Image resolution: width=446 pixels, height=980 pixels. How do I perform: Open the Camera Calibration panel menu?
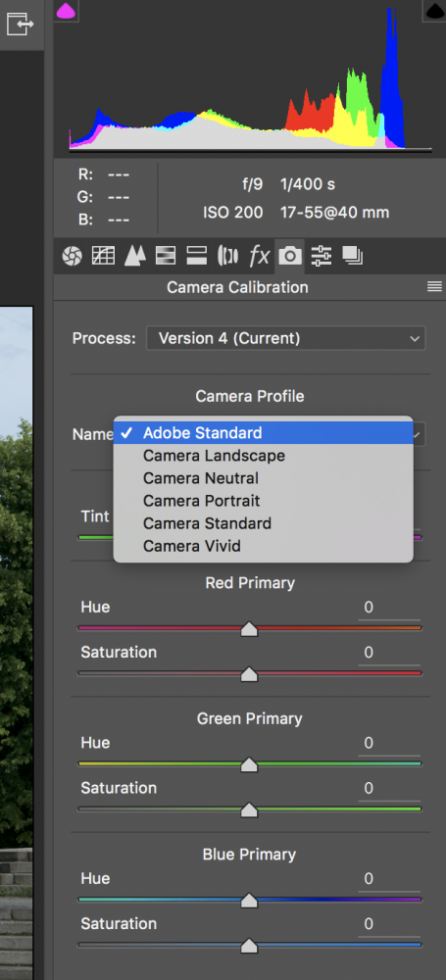point(434,287)
